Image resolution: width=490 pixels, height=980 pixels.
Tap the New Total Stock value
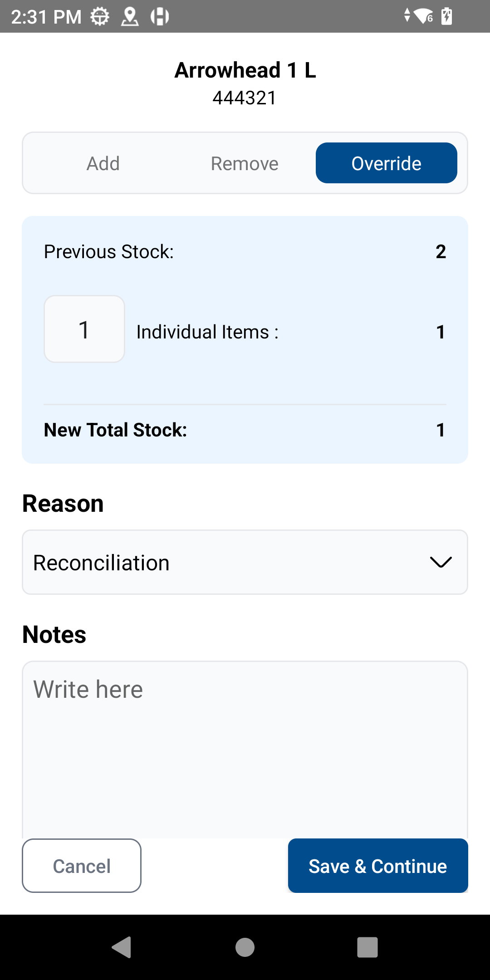(440, 430)
